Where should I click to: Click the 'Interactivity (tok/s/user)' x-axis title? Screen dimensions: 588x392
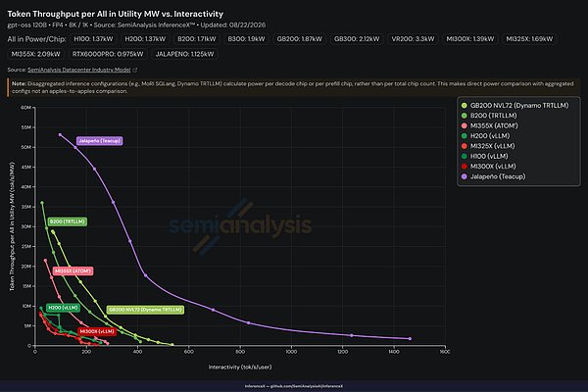pos(240,367)
